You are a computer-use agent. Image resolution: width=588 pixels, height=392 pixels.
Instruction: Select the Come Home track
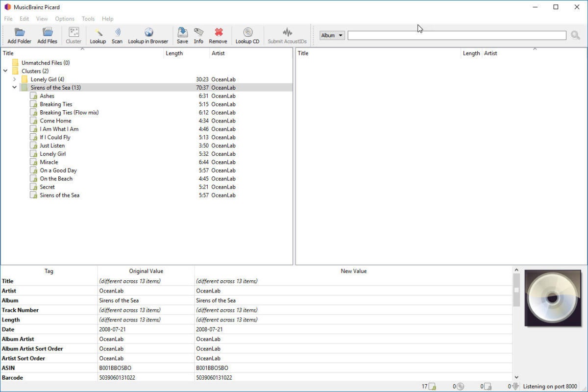55,121
